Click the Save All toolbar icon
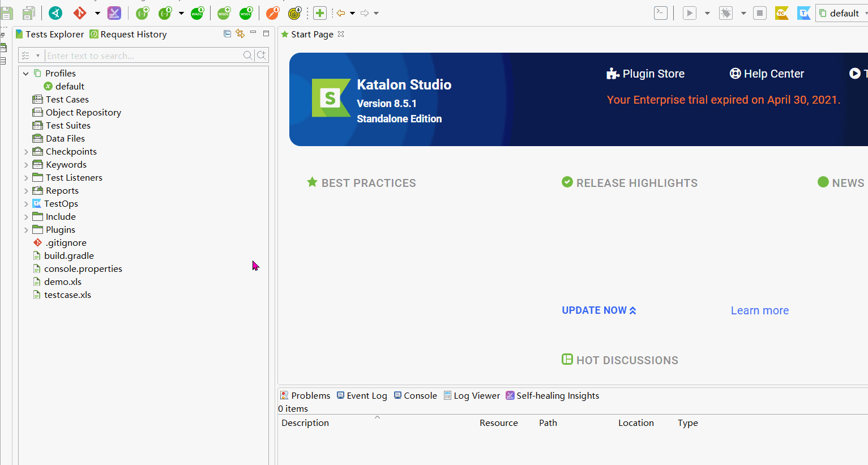The image size is (868, 465). pos(29,13)
